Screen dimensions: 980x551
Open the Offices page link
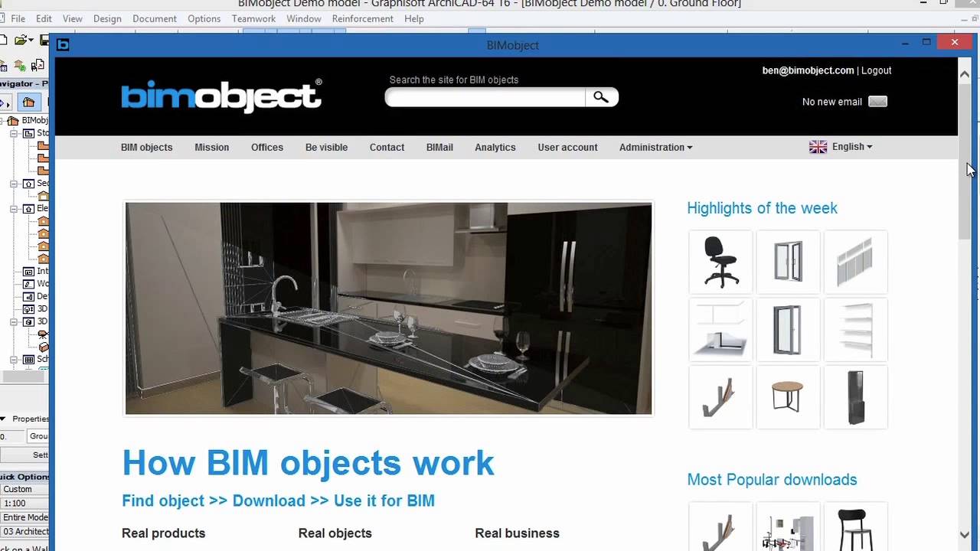click(267, 147)
